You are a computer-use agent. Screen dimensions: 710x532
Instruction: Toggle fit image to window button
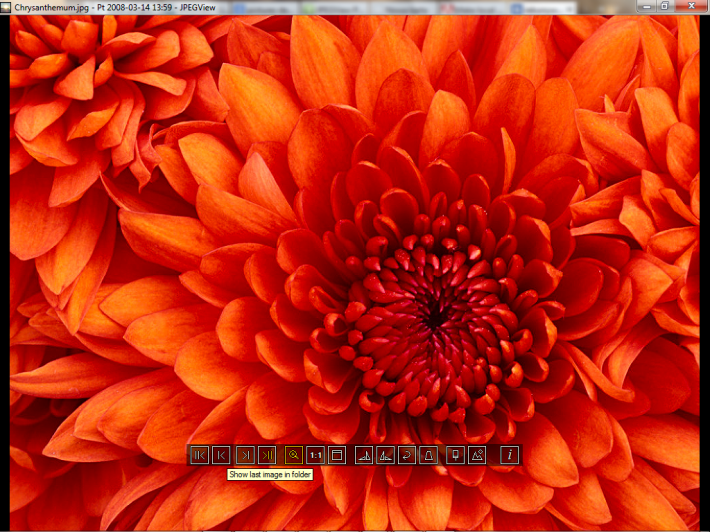pos(337,455)
